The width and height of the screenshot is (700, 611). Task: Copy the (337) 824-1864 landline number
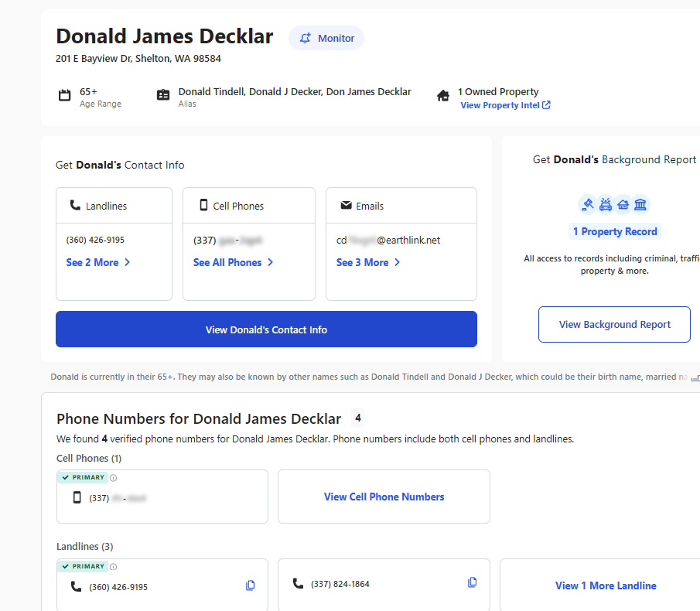[x=473, y=582]
